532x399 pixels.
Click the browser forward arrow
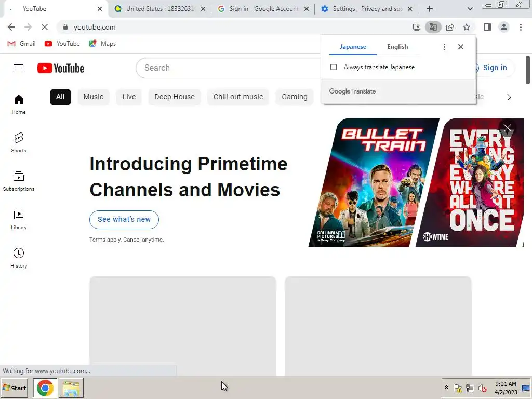(28, 27)
